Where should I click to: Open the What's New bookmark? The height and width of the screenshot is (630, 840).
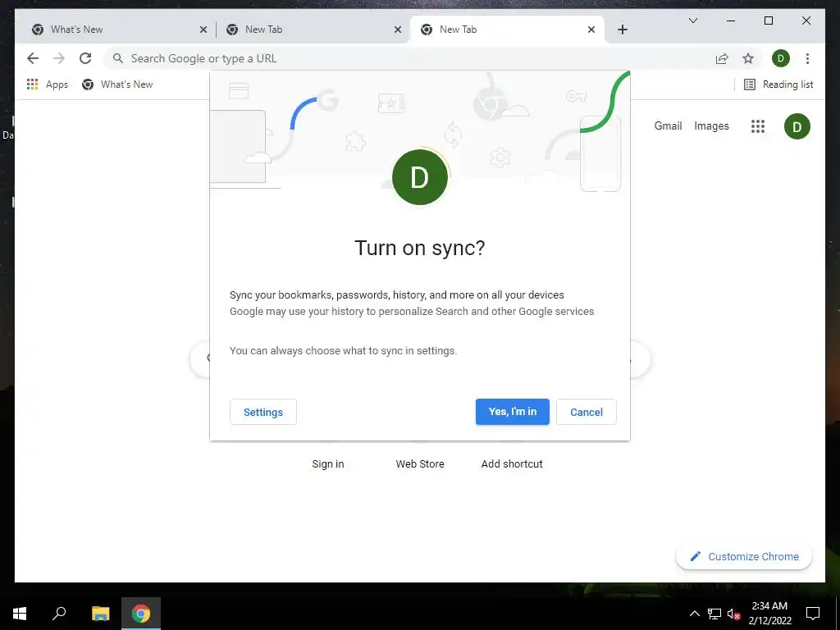pos(118,84)
